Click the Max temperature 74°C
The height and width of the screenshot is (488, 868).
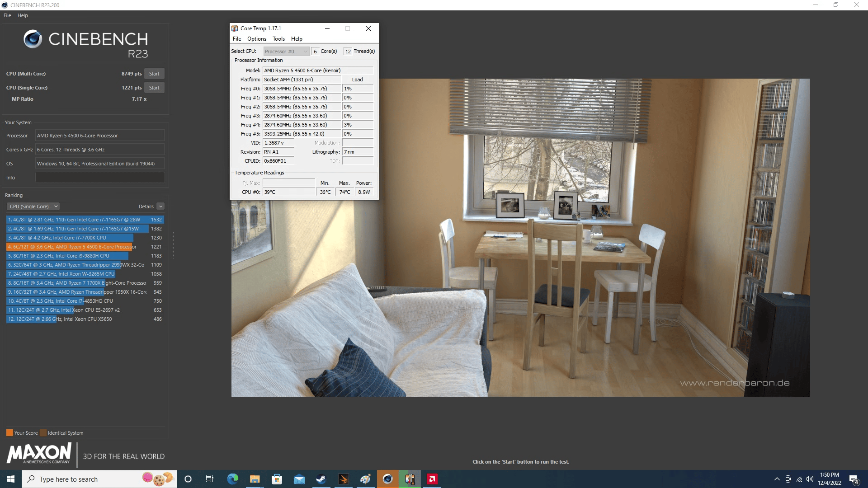click(344, 192)
